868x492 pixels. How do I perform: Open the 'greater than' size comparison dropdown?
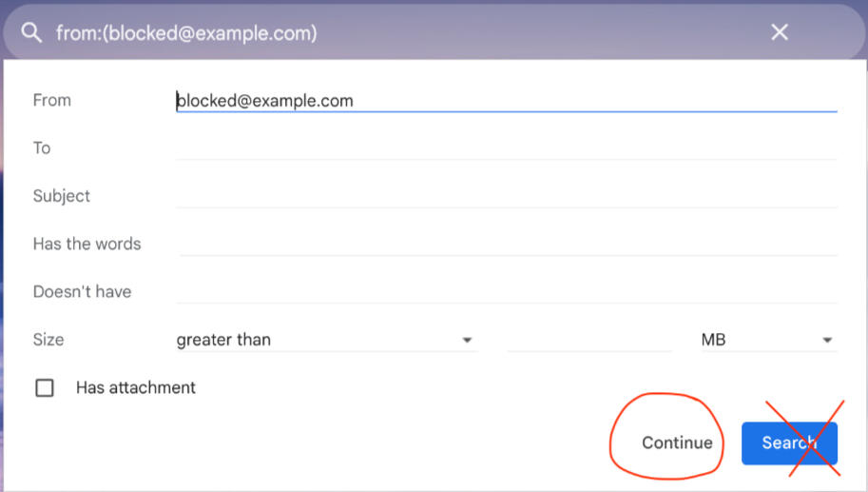point(325,340)
